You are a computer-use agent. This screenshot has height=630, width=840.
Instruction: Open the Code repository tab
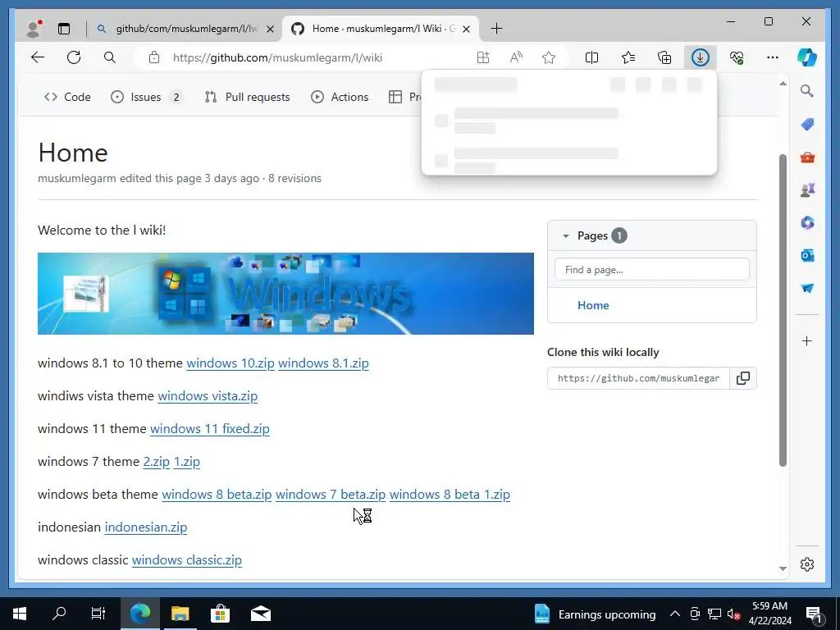[67, 97]
